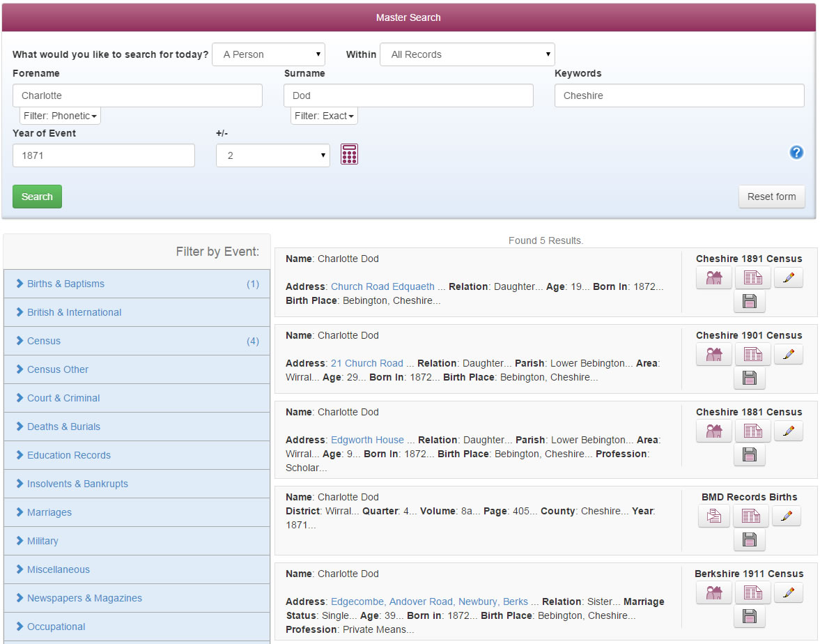Click pencil edit icon for Berkshire 1911 Census
This screenshot has height=644, width=820.
pyautogui.click(x=788, y=592)
